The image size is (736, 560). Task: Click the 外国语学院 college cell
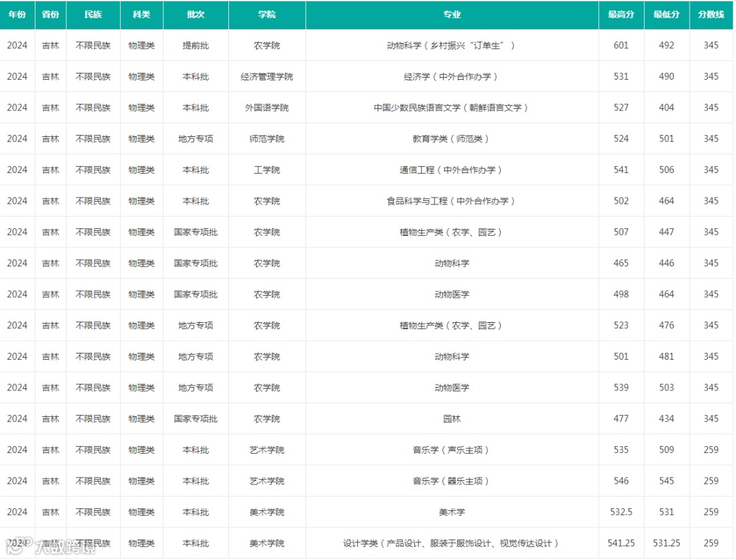tap(266, 108)
